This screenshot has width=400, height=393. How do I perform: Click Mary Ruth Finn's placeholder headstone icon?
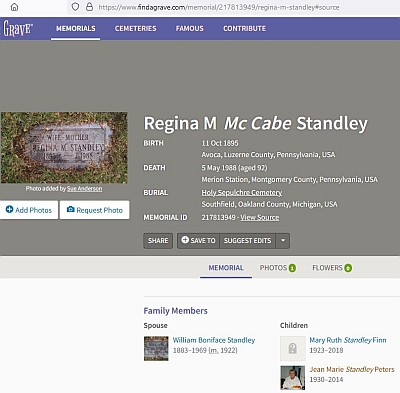[293, 349]
